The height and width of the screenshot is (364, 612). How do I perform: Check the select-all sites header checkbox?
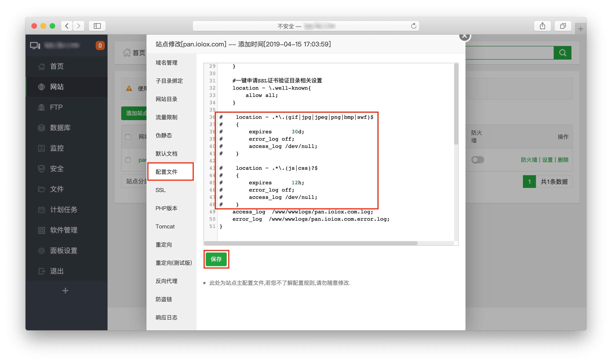[x=128, y=137]
